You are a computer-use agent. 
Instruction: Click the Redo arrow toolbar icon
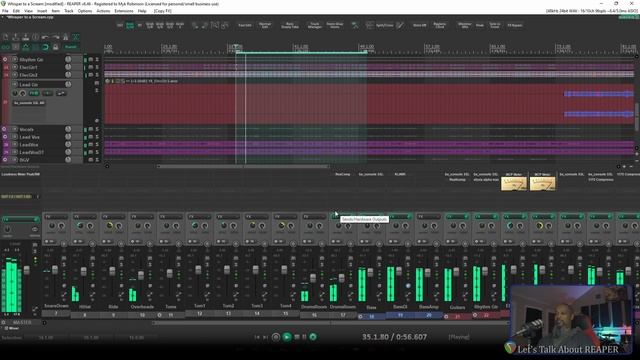(56, 37)
